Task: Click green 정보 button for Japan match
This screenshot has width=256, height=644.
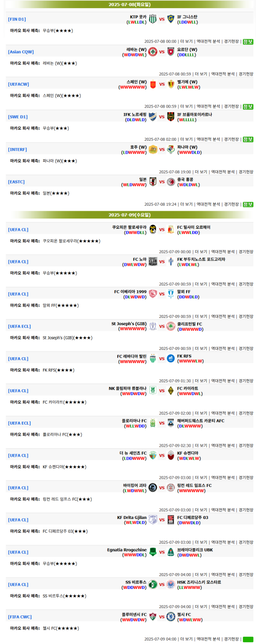Action: pos(248,204)
